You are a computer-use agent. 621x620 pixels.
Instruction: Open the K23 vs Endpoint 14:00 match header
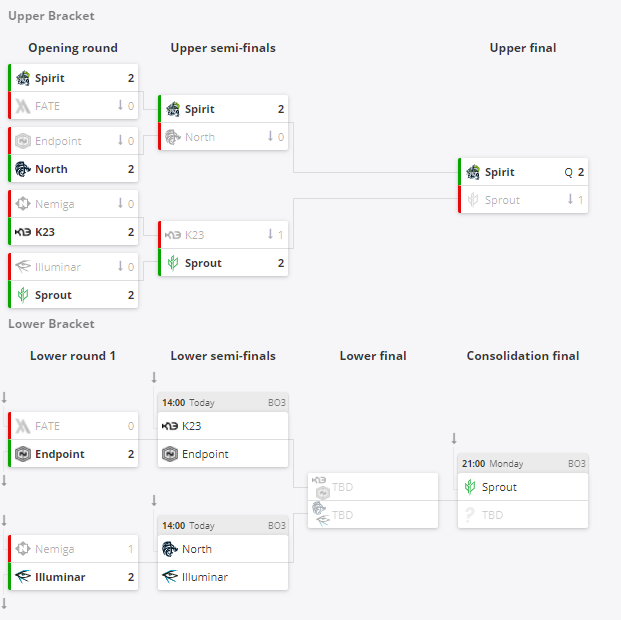223,402
